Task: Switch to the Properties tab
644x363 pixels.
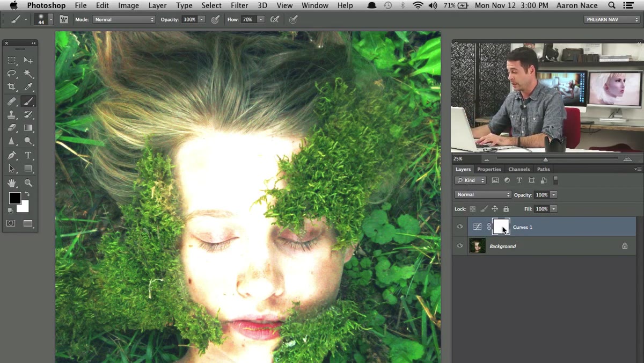Action: [489, 169]
